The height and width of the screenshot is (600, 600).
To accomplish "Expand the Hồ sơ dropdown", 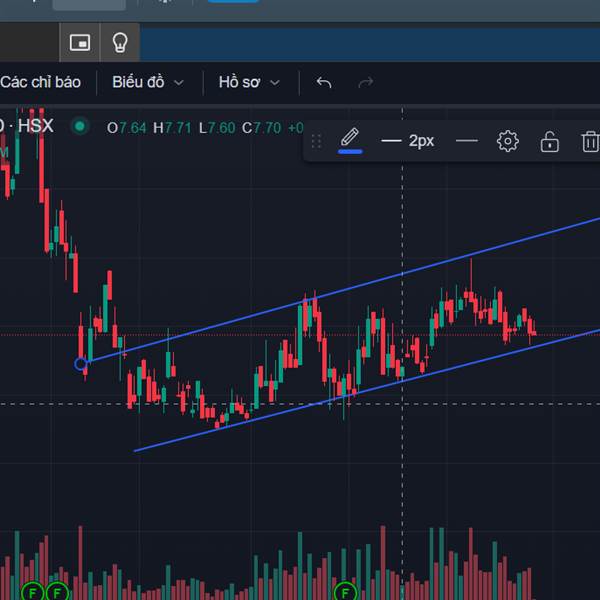I will [249, 82].
